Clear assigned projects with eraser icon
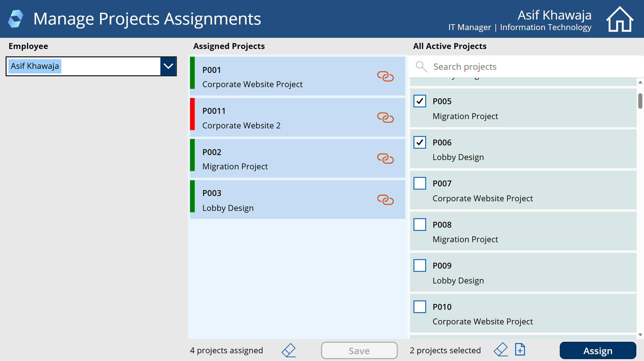This screenshot has width=644, height=361. point(289,350)
